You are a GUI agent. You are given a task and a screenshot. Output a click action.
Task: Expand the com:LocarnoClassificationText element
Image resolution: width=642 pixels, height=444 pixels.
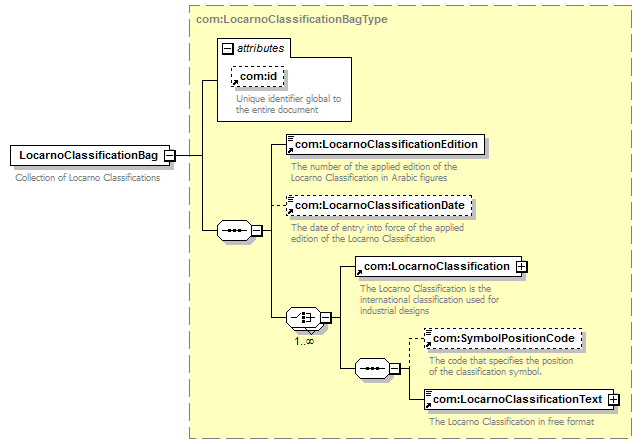pyautogui.click(x=614, y=400)
